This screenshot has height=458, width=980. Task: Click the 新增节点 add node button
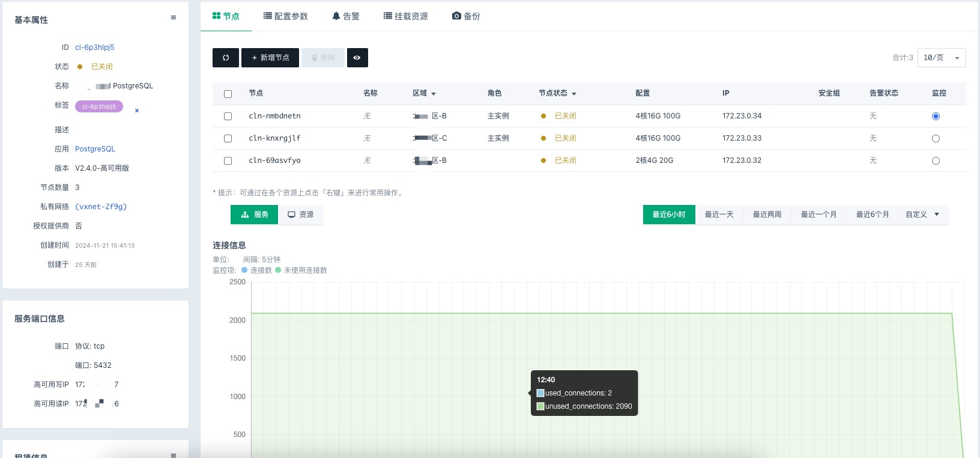click(x=270, y=58)
